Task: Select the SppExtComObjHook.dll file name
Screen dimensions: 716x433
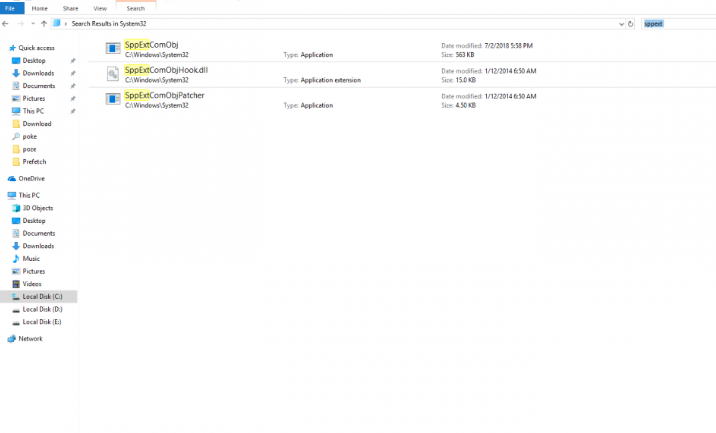Action: point(166,70)
